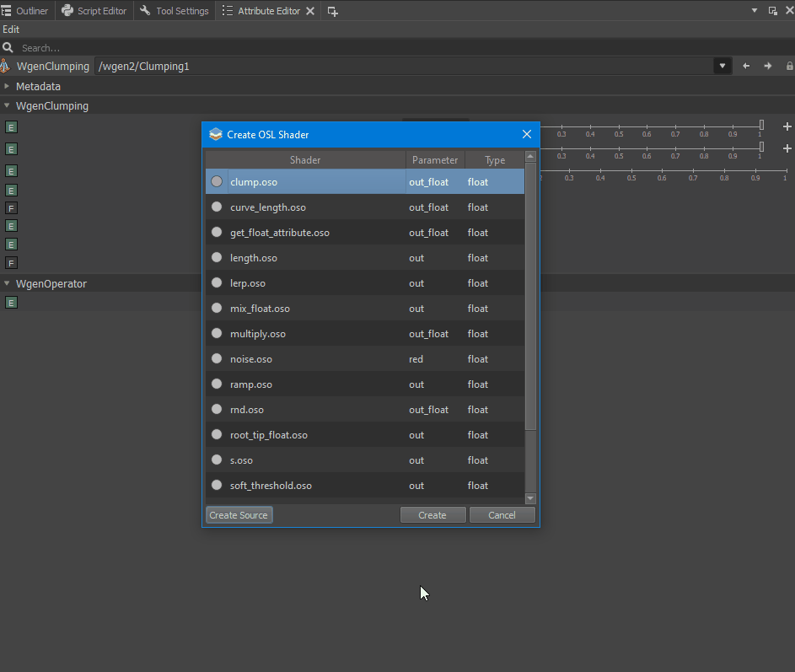
Task: Add a point with the first plus icon
Action: [x=787, y=126]
